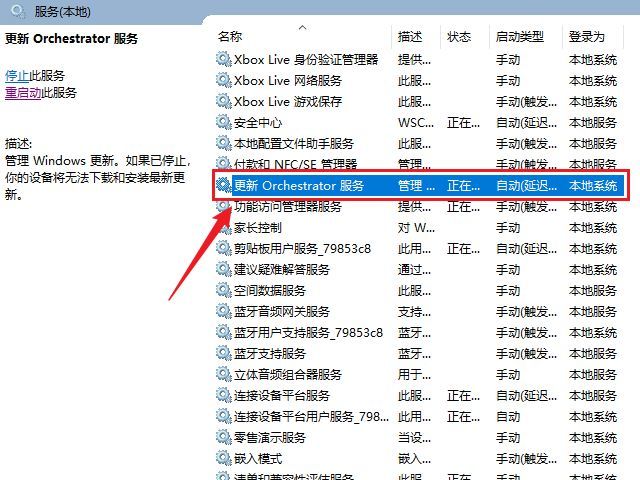This screenshot has height=480, width=640.
Task: Click 自动(延迟... startup type of 连接设备平台服务
Action: point(526,395)
